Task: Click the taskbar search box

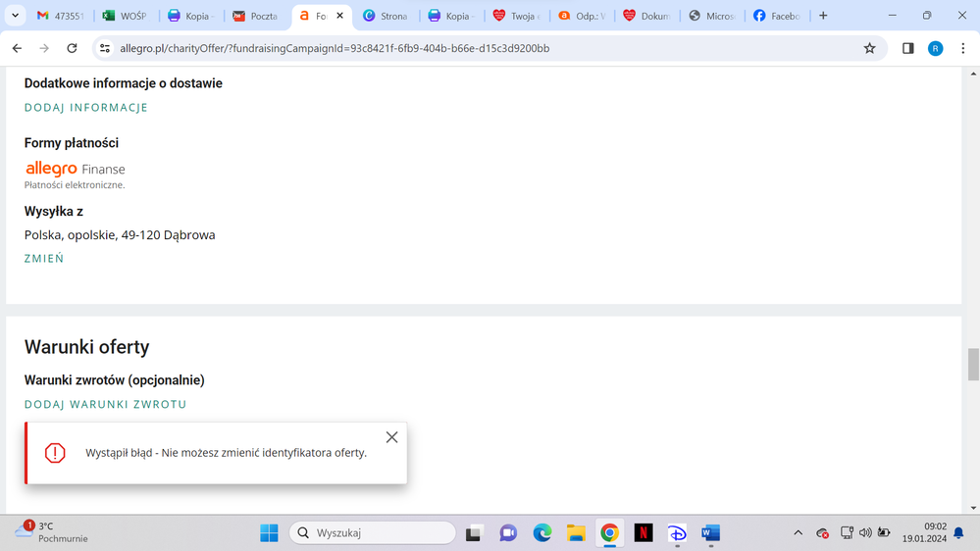Action: [x=373, y=532]
